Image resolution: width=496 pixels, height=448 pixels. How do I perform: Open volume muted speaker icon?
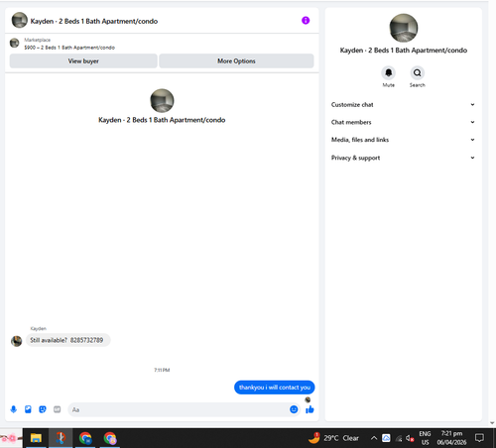click(410, 438)
